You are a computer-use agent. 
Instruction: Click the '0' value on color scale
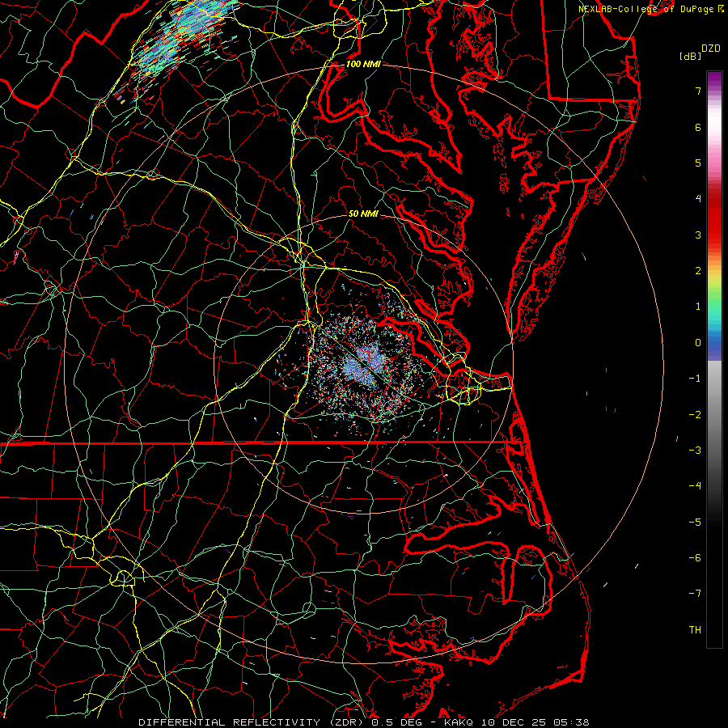click(x=698, y=343)
